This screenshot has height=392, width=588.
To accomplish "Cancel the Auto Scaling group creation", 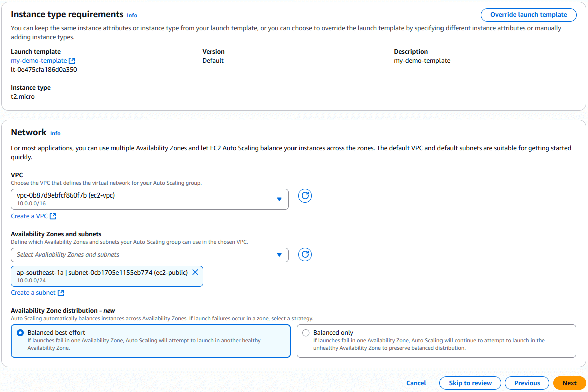I will point(416,383).
